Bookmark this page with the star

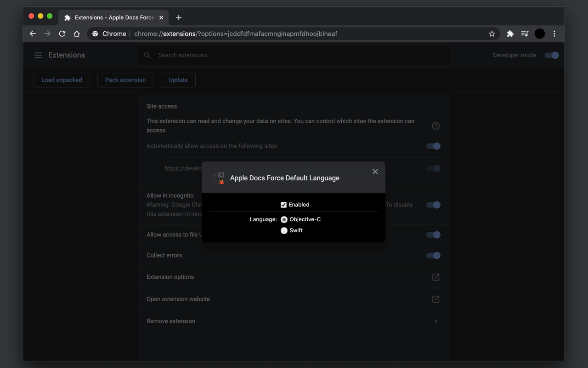coord(492,34)
